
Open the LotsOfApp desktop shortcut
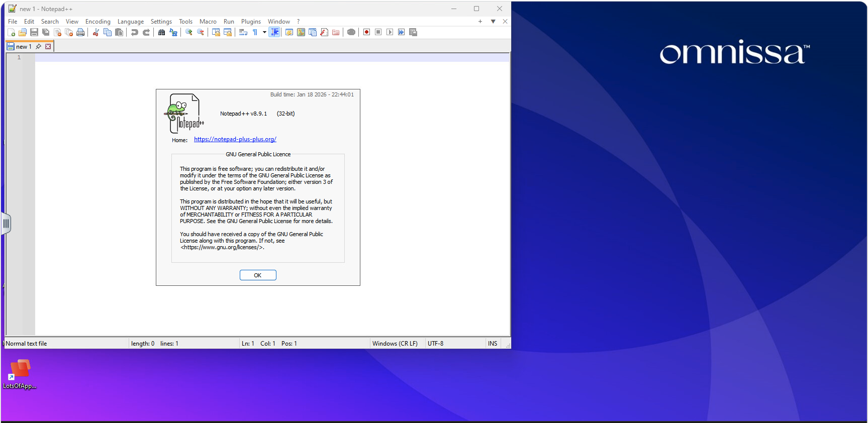coord(20,374)
